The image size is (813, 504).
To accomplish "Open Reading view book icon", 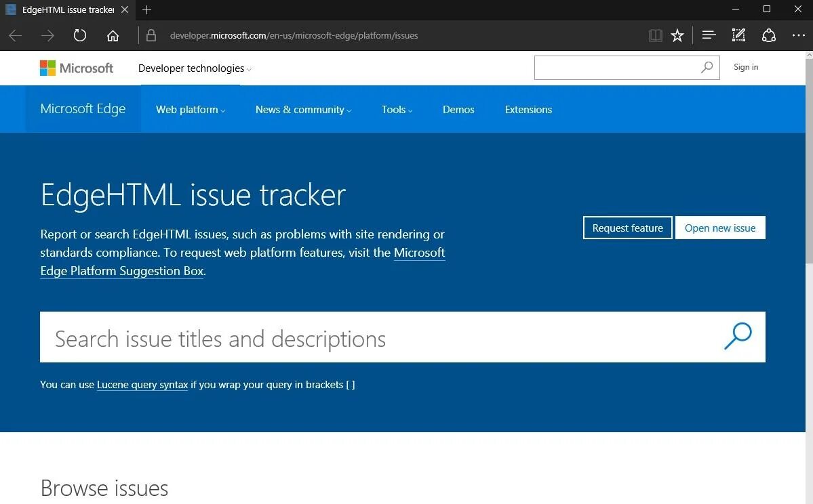I will point(656,35).
